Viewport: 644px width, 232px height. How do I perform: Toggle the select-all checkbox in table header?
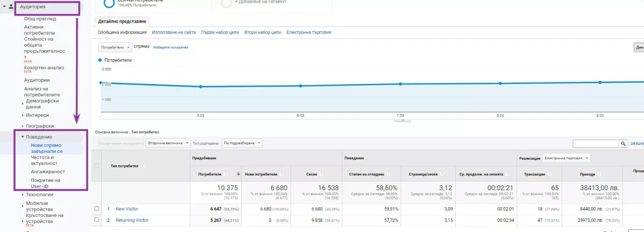pos(97,166)
